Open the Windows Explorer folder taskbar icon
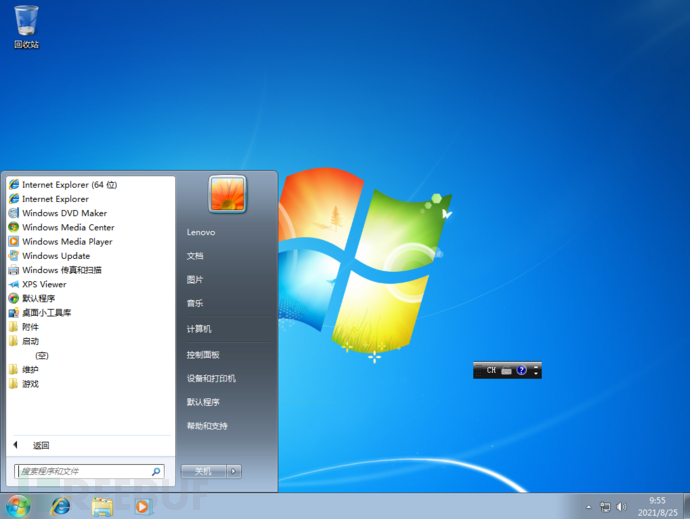This screenshot has width=690, height=519. point(102,507)
